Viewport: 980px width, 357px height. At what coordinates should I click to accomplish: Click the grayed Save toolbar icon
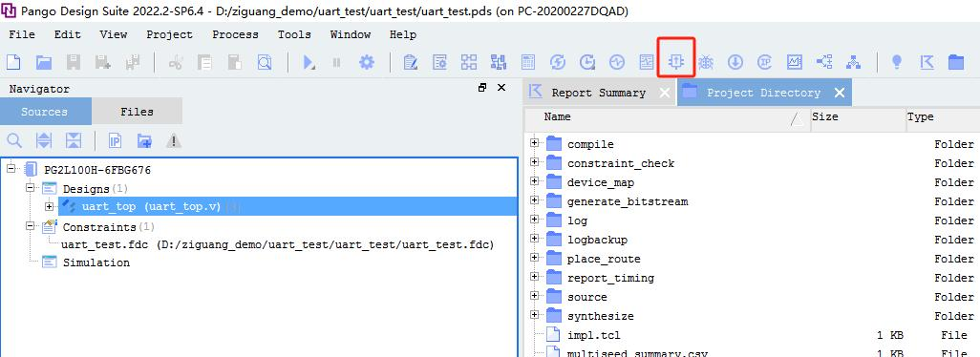74,62
